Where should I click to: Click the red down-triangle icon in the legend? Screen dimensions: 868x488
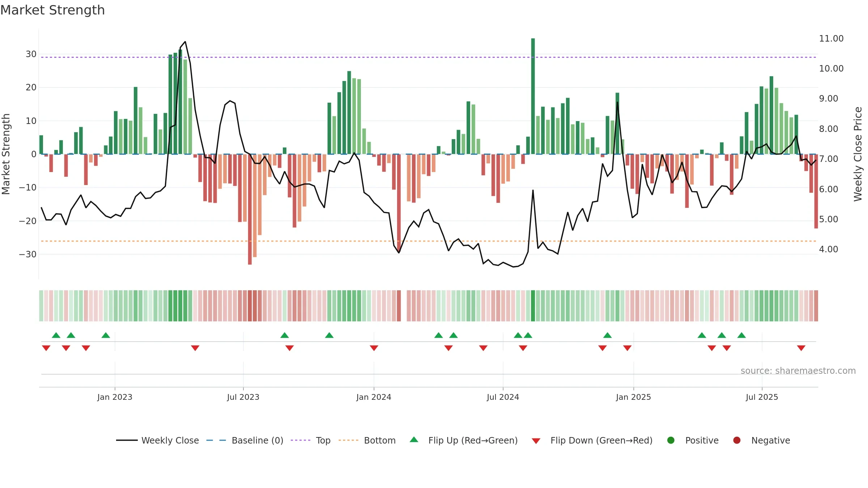(x=536, y=441)
